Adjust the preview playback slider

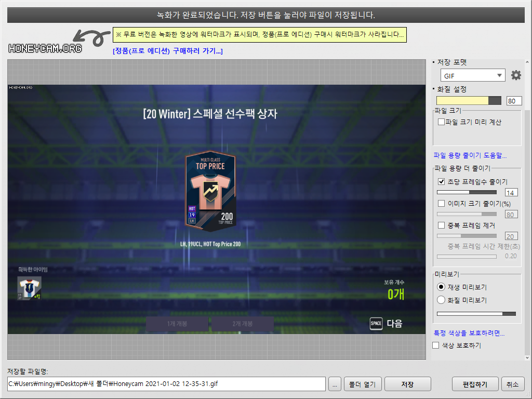pos(476,314)
